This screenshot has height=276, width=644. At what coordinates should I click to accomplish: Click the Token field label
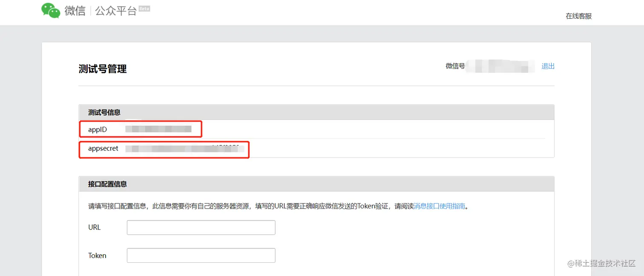point(97,256)
